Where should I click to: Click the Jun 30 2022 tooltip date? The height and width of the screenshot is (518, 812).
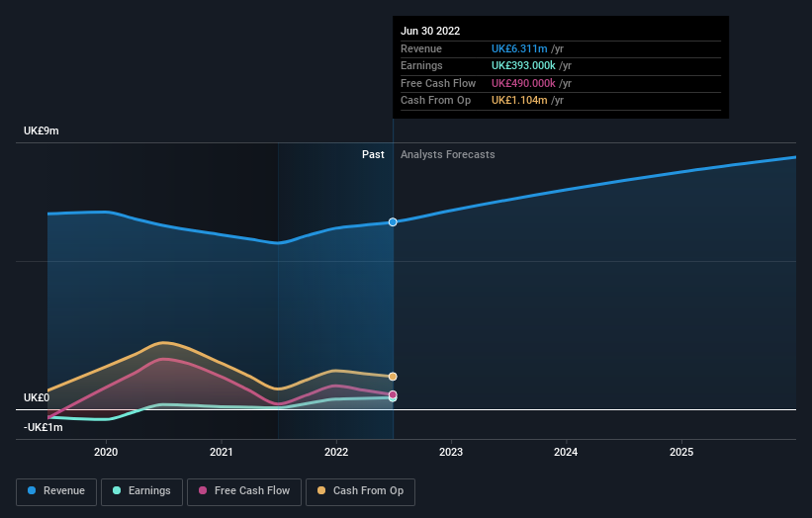click(x=430, y=31)
